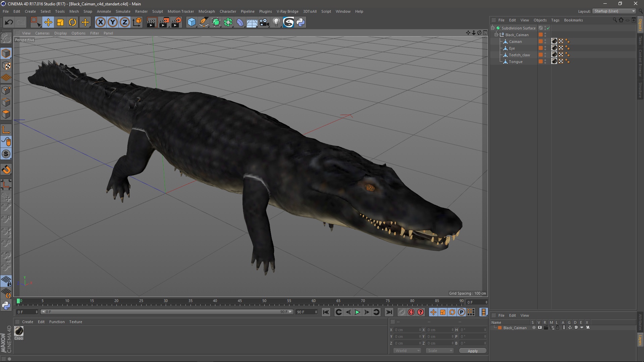Toggle X axis lock
Screen dimensions: 644x362
(100, 22)
